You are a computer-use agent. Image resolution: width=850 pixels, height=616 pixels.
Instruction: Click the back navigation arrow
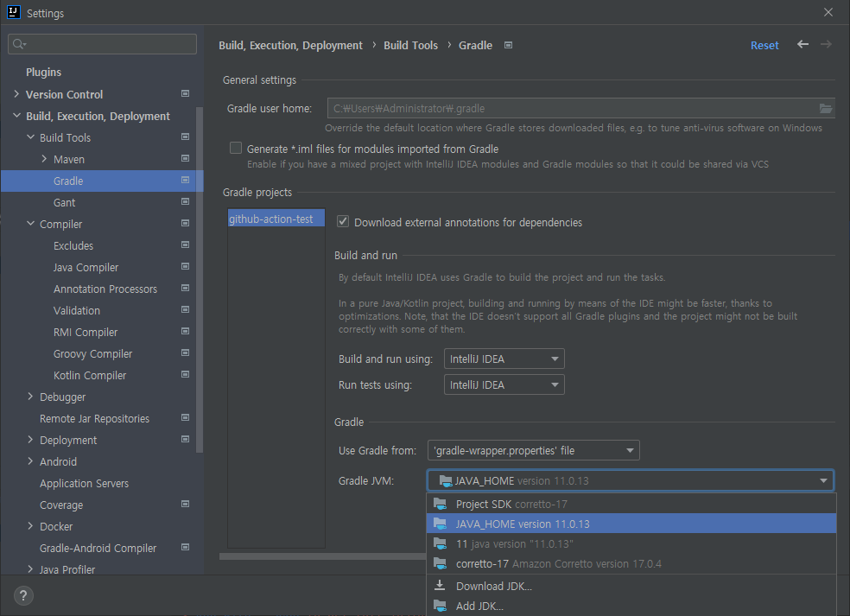(x=802, y=44)
